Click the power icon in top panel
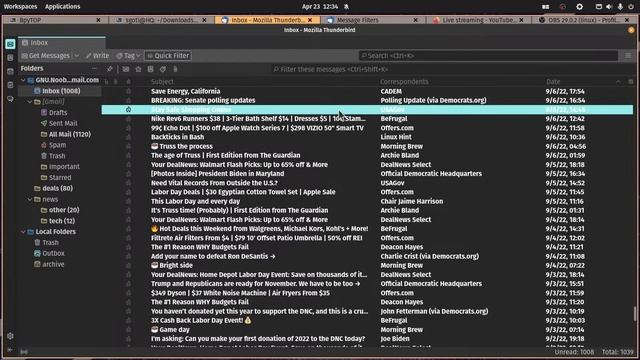 pyautogui.click(x=631, y=7)
